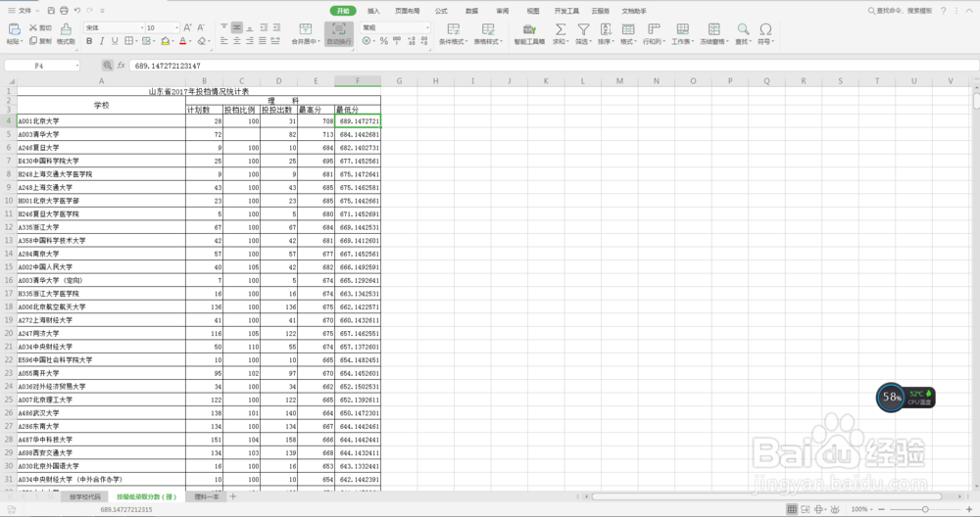Toggle bold formatting

(x=89, y=40)
